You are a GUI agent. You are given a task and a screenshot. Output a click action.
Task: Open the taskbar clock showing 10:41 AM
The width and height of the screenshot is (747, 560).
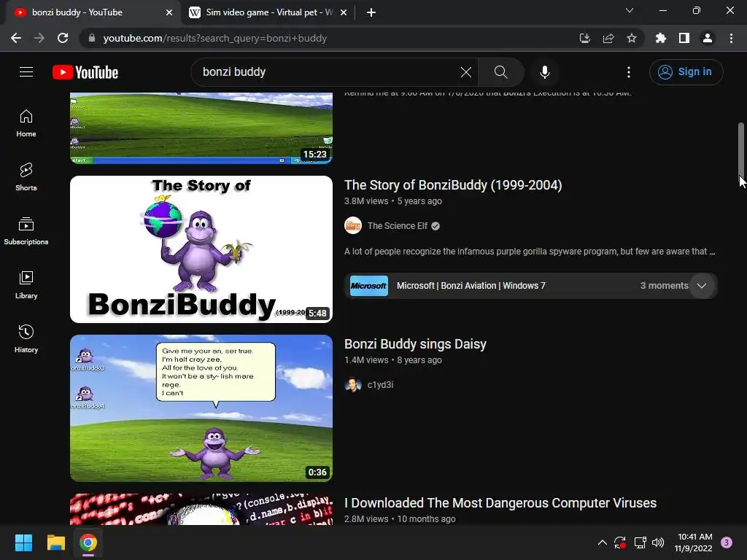[x=694, y=542]
